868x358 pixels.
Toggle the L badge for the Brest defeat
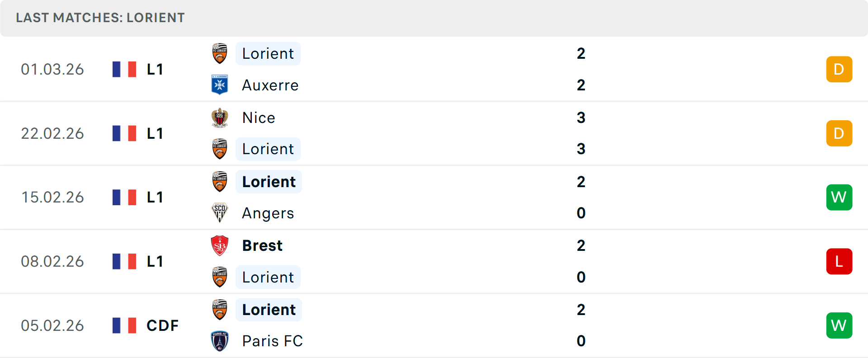[x=839, y=261]
